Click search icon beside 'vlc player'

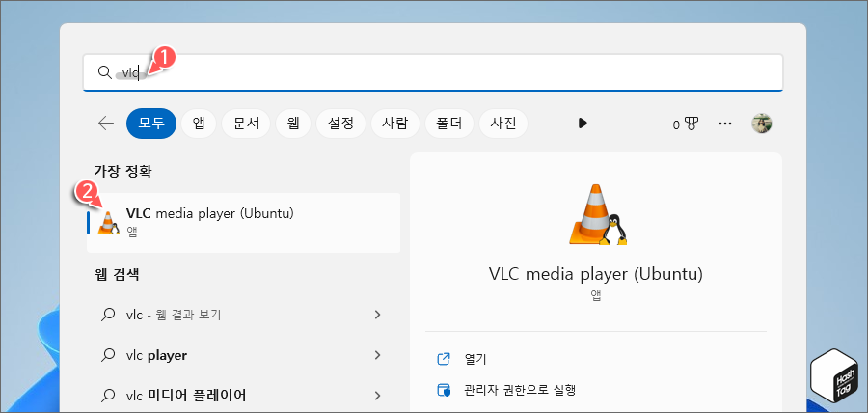(x=108, y=355)
